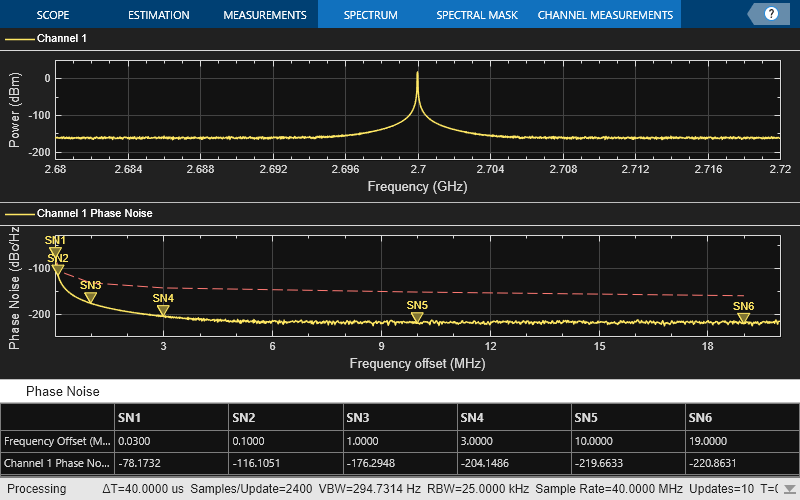The width and height of the screenshot is (800, 500).
Task: Select the Frequency Offset row header
Action: click(x=57, y=441)
